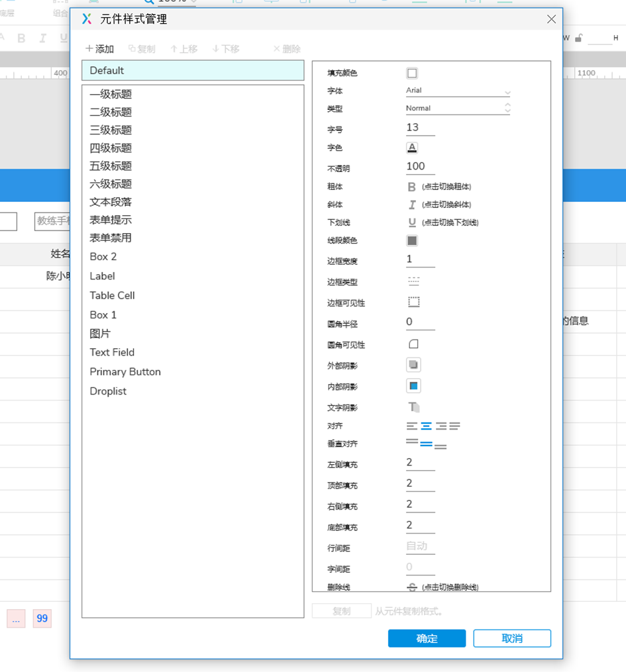This screenshot has height=672, width=626.
Task: Close the 元件样式管理 dialog
Action: point(551,19)
